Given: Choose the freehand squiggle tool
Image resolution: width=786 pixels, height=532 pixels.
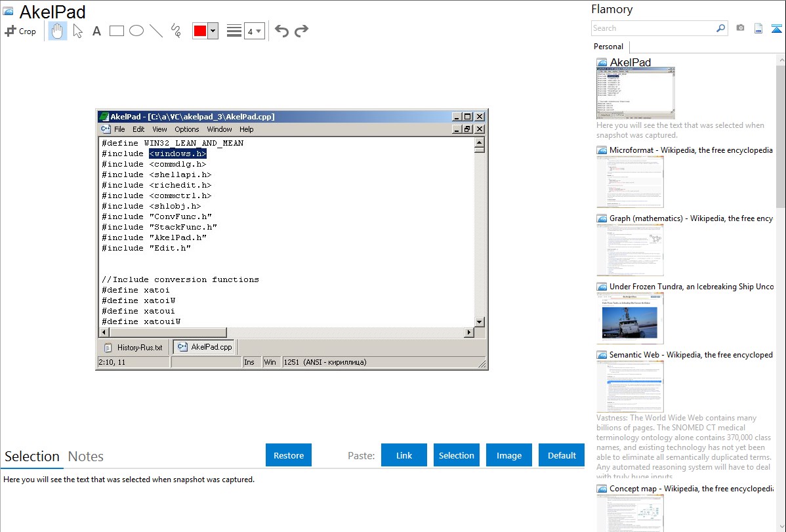Looking at the screenshot, I should (176, 31).
